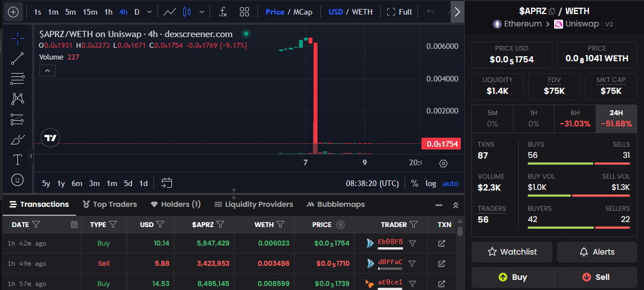Filter the TYPE column
The height and width of the screenshot is (290, 644).
pos(113,225)
